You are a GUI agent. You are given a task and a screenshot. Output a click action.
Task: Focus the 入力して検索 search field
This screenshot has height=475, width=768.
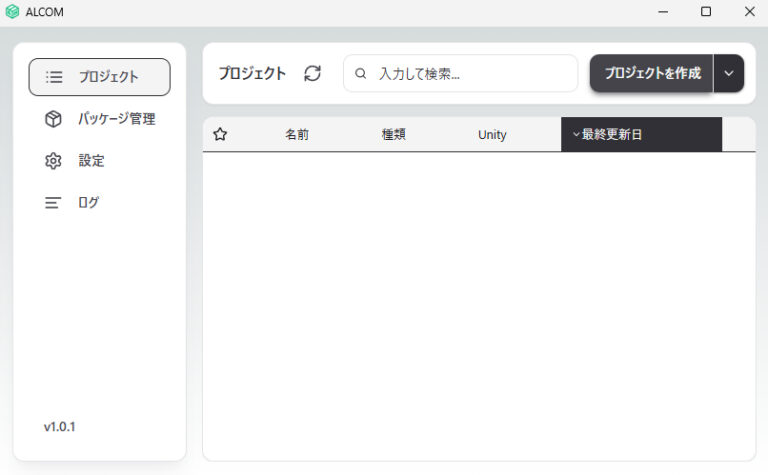[x=470, y=73]
